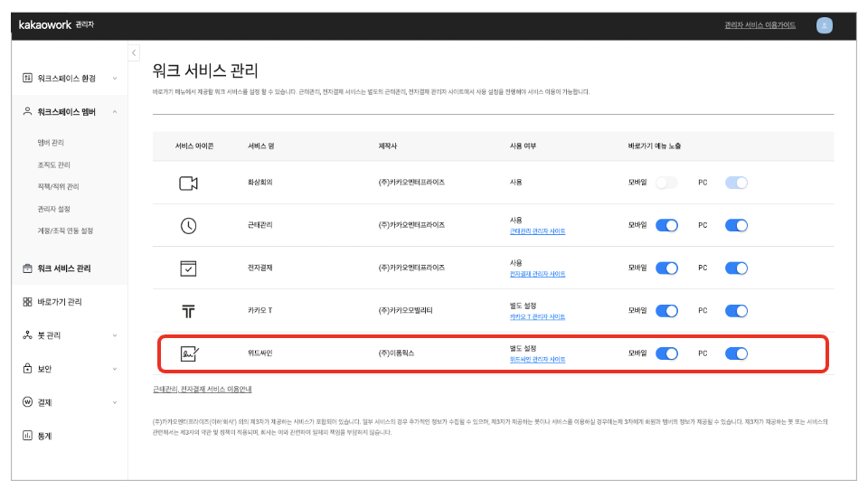
Task: Disable 근태관리 PC toggle
Action: [736, 225]
